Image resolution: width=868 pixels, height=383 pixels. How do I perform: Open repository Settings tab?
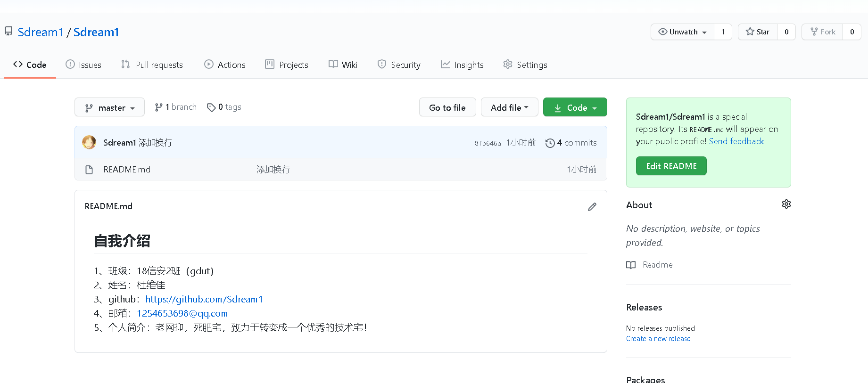click(x=525, y=65)
